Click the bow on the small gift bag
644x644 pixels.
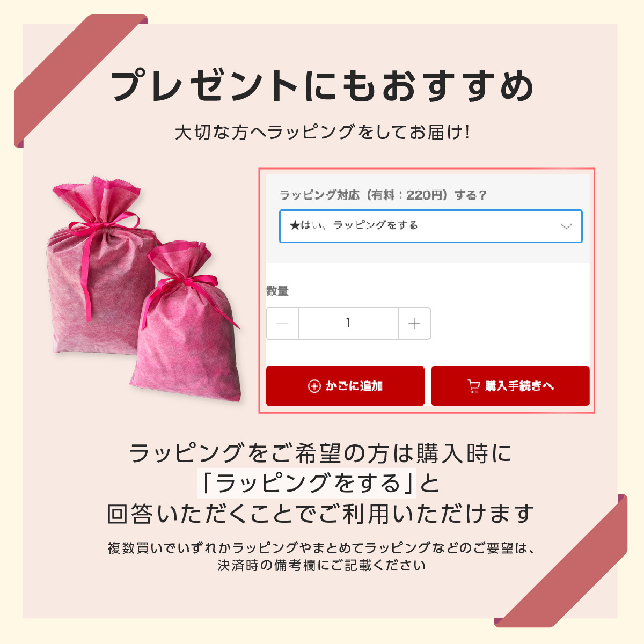188,290
